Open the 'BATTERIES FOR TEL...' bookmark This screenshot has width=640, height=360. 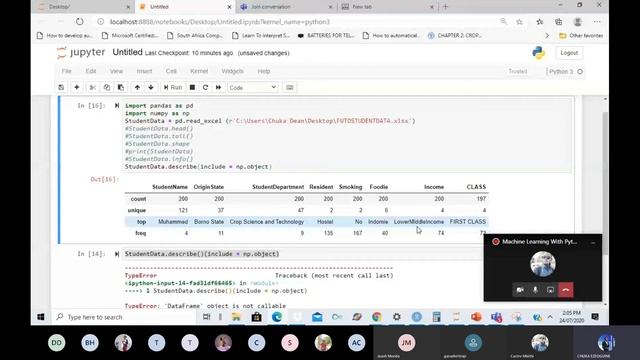326,36
